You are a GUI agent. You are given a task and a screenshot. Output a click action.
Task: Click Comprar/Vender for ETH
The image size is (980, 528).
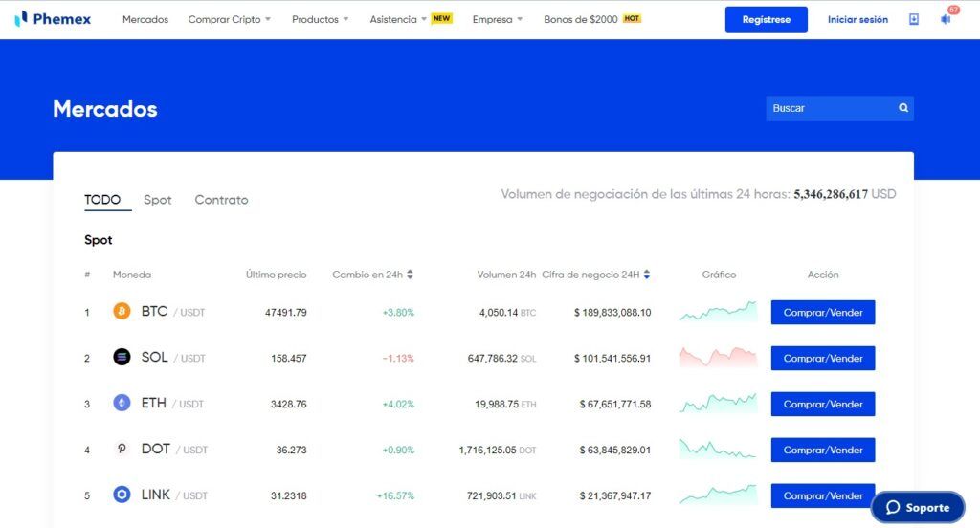pos(822,405)
